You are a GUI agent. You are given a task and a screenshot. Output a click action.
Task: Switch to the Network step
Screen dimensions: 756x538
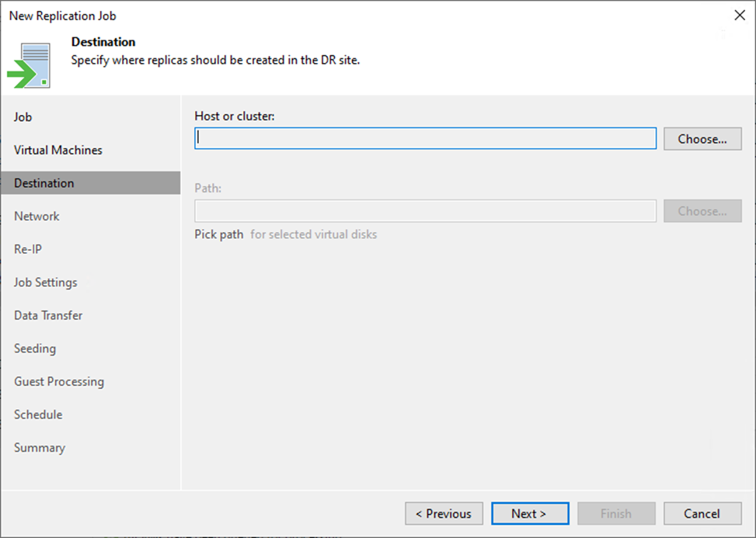coord(37,217)
